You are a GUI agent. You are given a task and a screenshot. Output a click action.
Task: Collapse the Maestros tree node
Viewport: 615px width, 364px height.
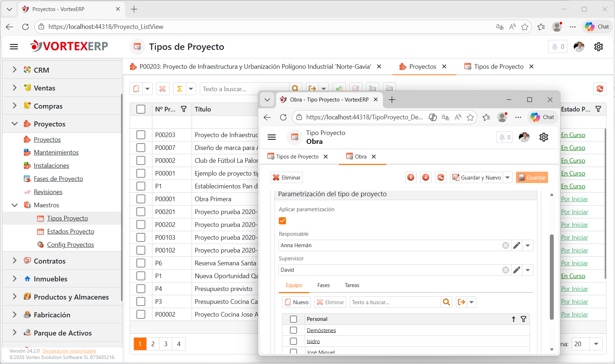[x=15, y=205]
